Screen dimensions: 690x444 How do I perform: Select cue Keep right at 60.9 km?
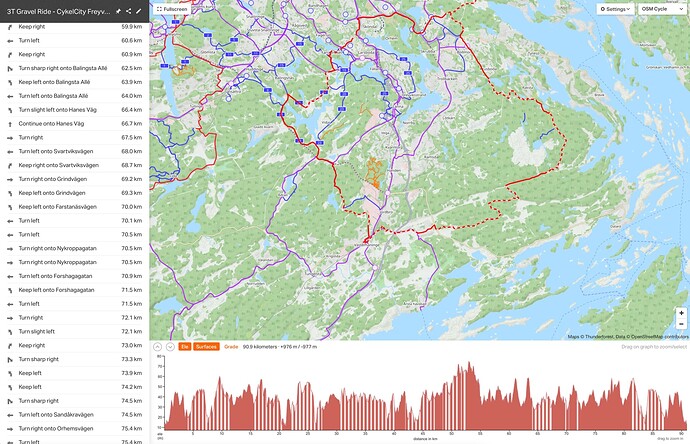click(x=74, y=55)
